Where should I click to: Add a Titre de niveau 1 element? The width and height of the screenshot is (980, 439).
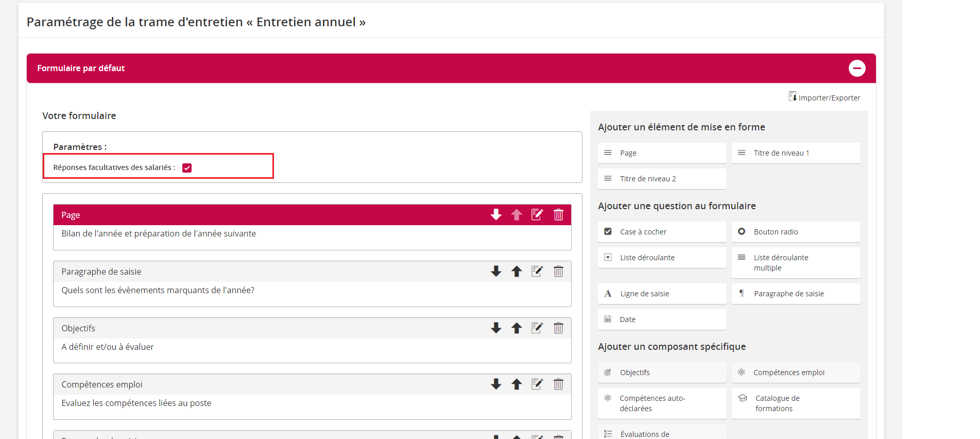(x=796, y=153)
